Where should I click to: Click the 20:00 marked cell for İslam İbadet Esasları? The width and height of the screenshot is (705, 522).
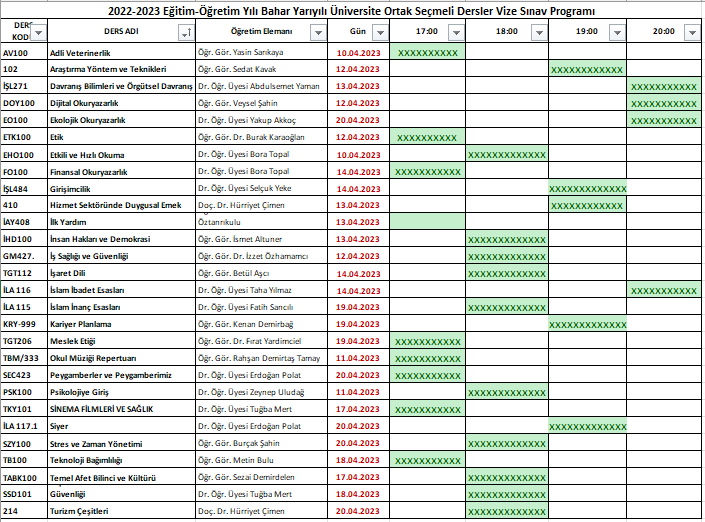pyautogui.click(x=664, y=290)
